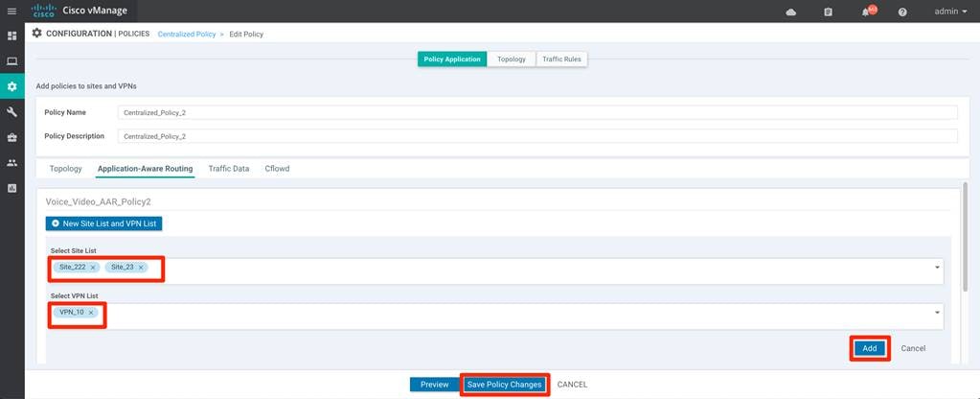Expand the Select Site List dropdown arrow
The width and height of the screenshot is (980, 399).
[x=937, y=267]
